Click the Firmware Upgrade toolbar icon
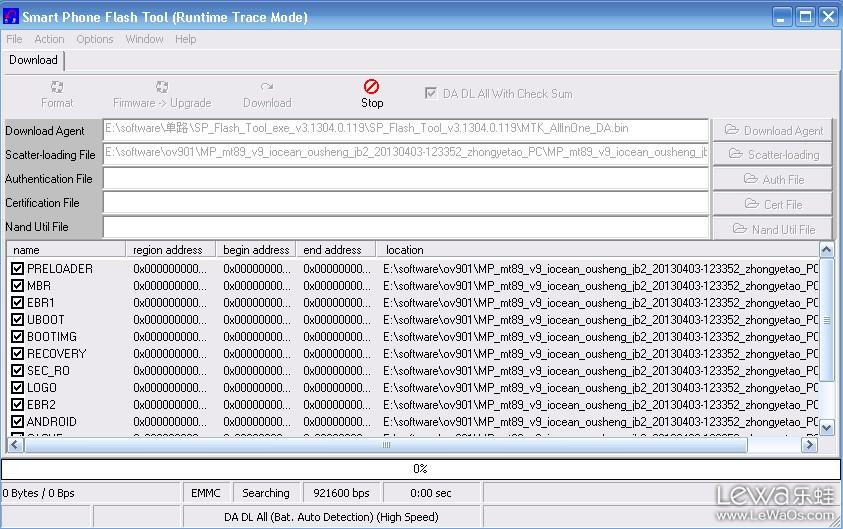 (162, 88)
